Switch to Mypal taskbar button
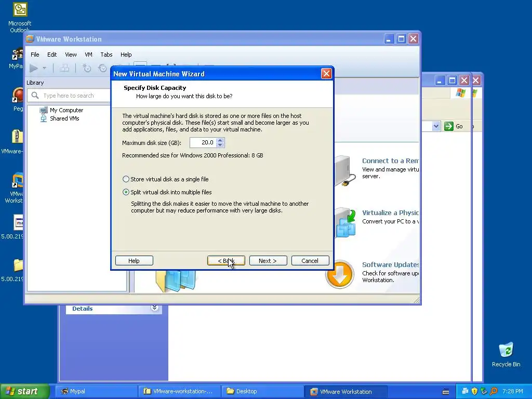 tap(97, 391)
